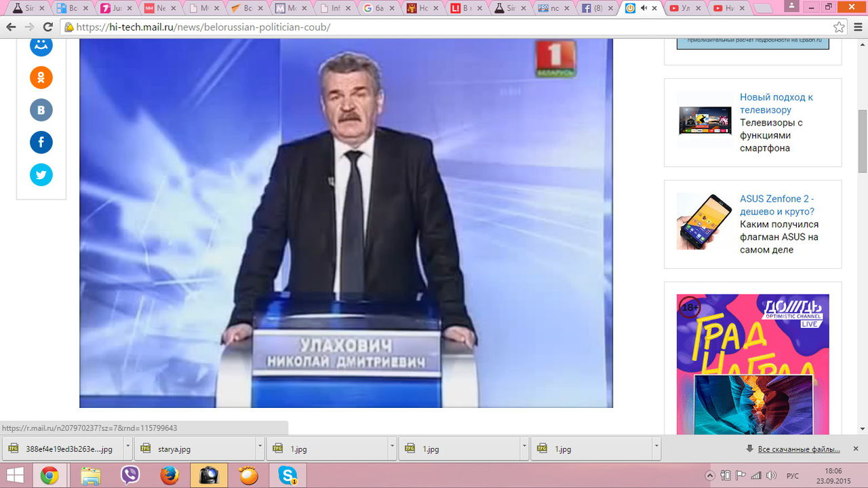Click the TV thumbnail in the sidebar
The image size is (868, 488).
pos(705,120)
